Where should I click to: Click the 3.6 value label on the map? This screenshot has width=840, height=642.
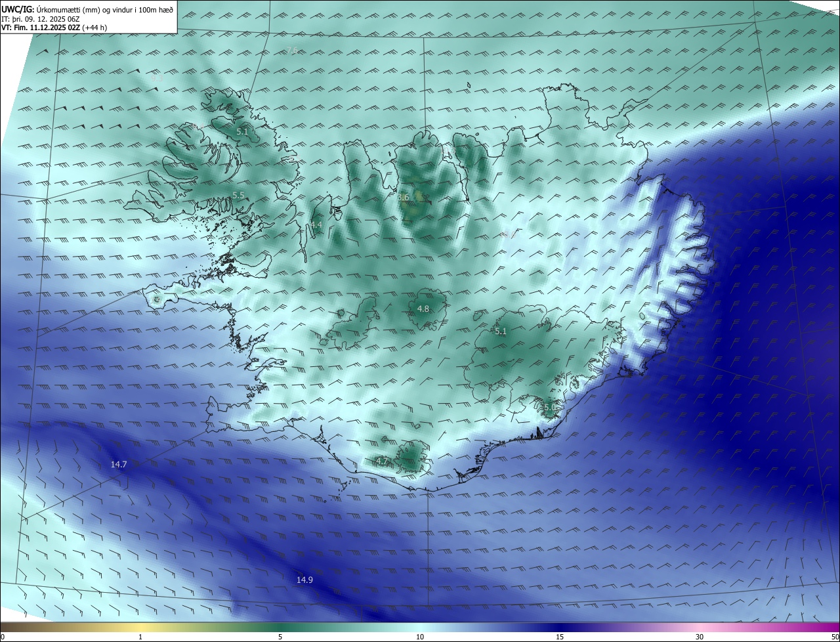coord(404,197)
